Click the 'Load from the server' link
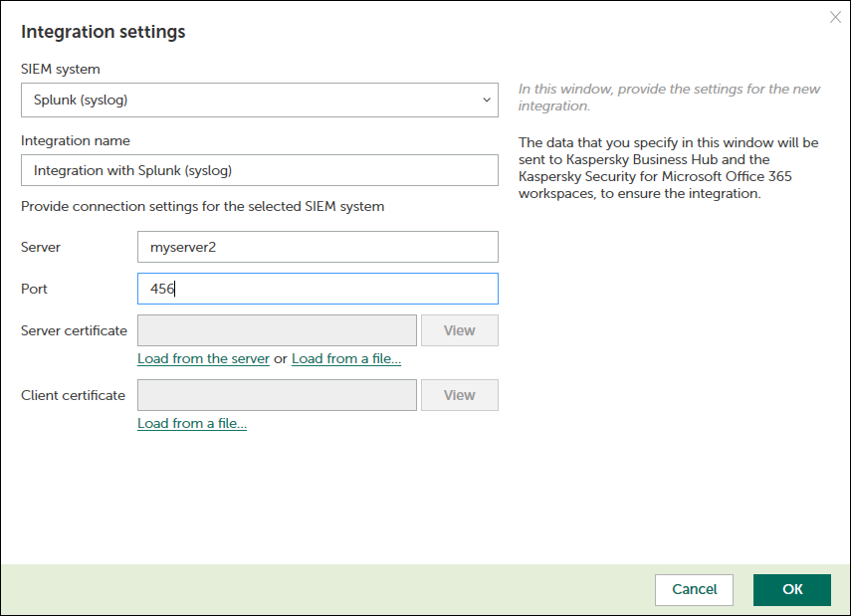Viewport: 851px width, 616px height. (203, 358)
